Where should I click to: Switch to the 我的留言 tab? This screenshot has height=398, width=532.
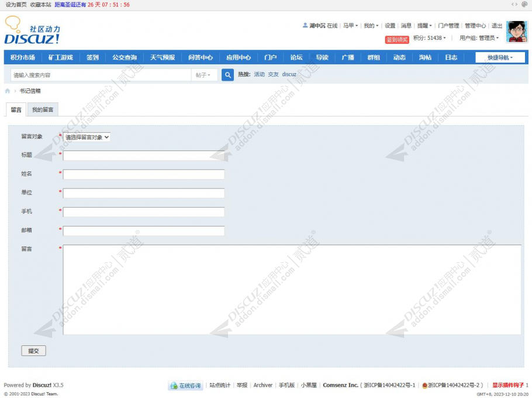coord(42,109)
